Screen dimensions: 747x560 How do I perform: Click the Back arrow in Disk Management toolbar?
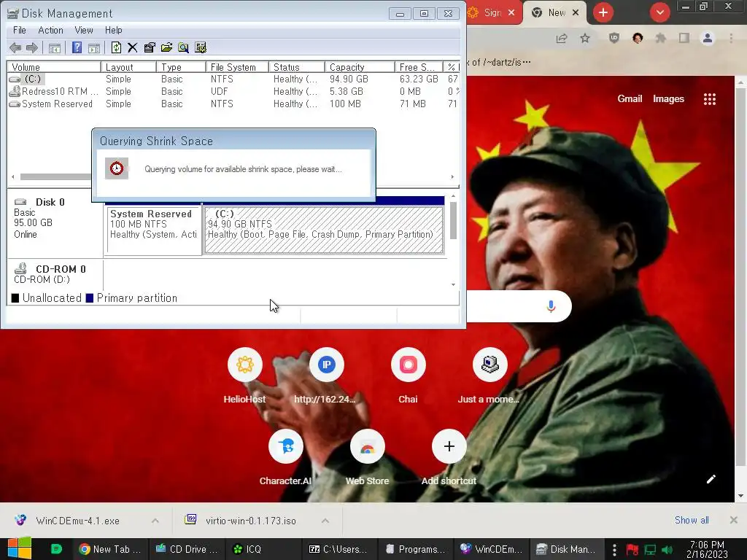pyautogui.click(x=15, y=47)
